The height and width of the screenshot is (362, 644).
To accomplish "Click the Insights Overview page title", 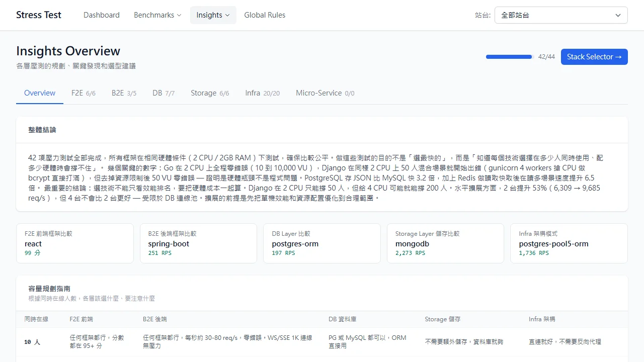I will coord(68,51).
